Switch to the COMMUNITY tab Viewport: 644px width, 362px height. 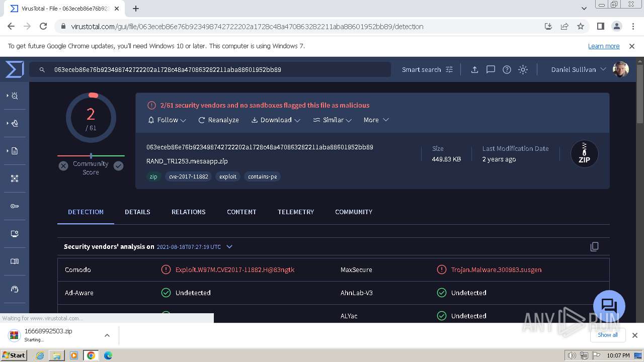point(354,212)
